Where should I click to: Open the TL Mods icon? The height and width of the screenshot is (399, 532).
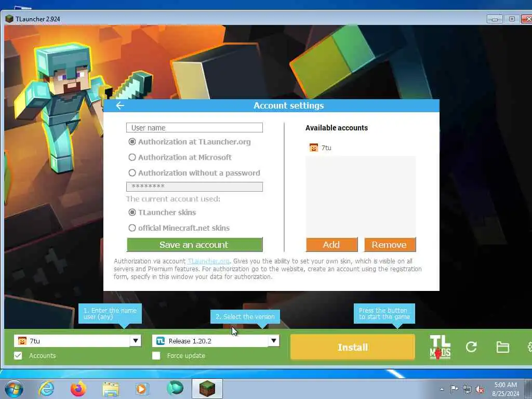tap(440, 347)
